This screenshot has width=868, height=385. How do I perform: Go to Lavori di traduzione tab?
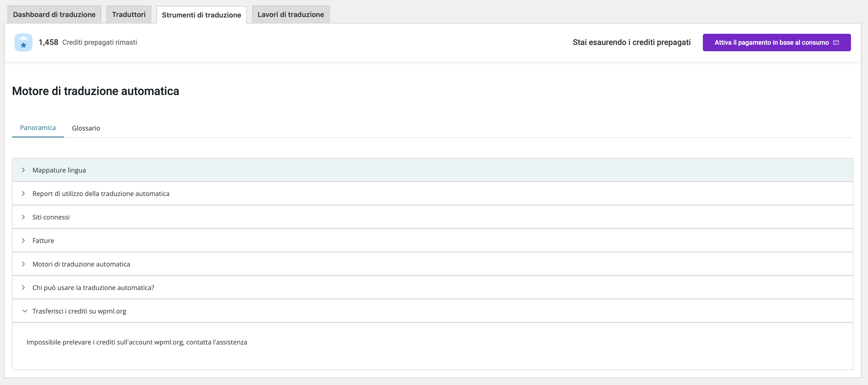pyautogui.click(x=290, y=14)
